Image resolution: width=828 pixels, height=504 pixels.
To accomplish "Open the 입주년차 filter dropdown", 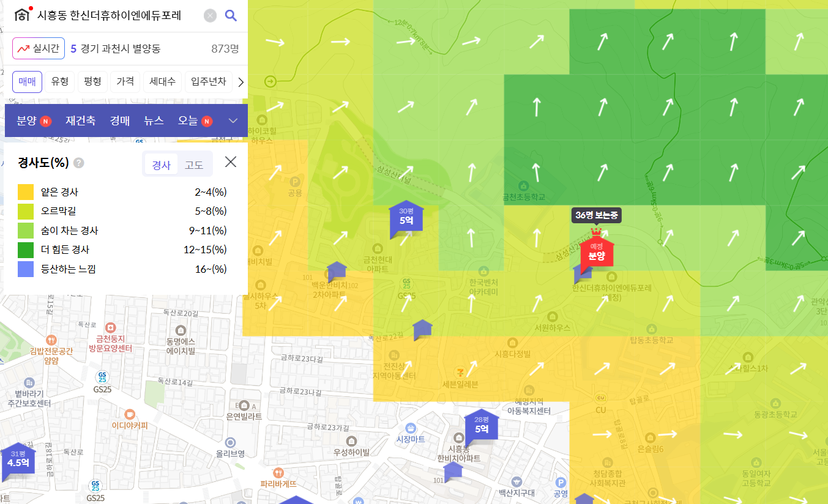I will click(x=208, y=82).
